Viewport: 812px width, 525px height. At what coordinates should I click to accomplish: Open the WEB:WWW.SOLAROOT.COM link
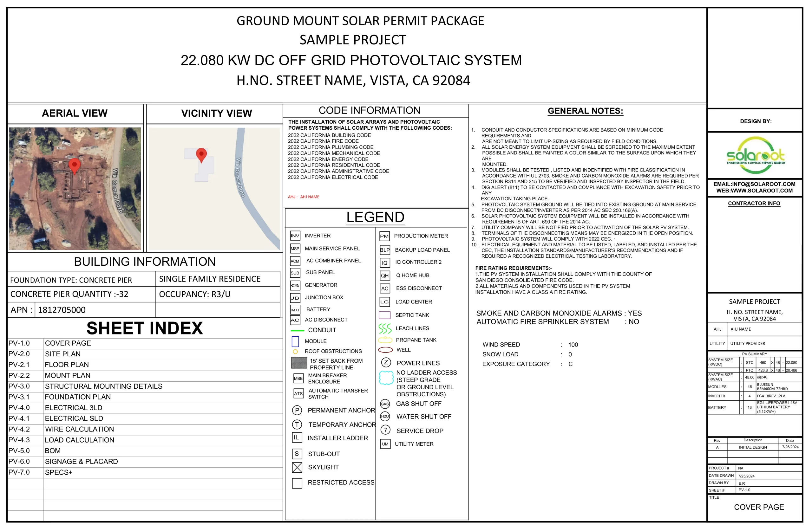pyautogui.click(x=754, y=191)
